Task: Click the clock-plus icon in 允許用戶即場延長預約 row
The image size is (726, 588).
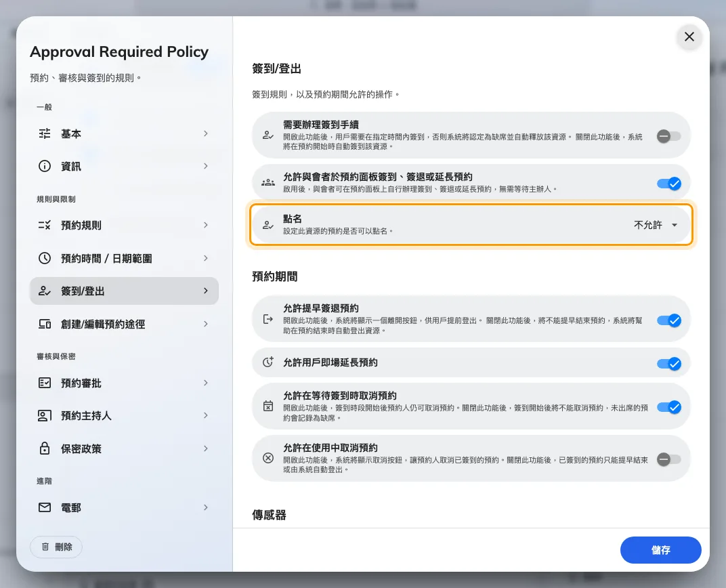Action: [268, 362]
